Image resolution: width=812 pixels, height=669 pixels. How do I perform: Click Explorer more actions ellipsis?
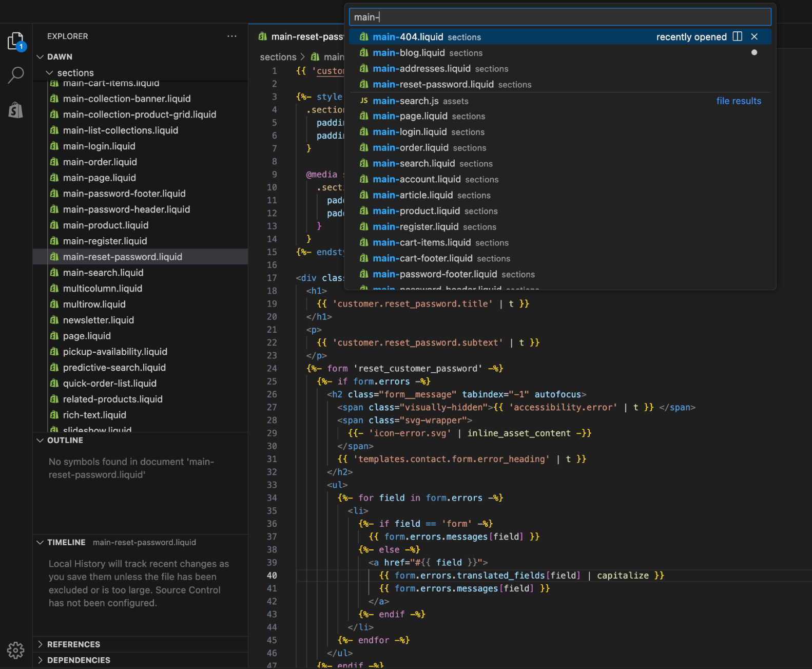point(232,36)
